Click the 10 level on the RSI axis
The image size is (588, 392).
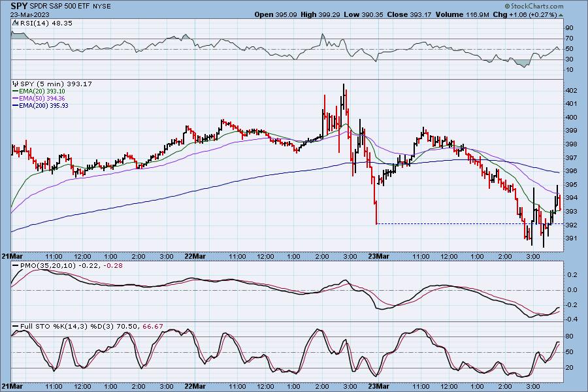click(x=569, y=70)
